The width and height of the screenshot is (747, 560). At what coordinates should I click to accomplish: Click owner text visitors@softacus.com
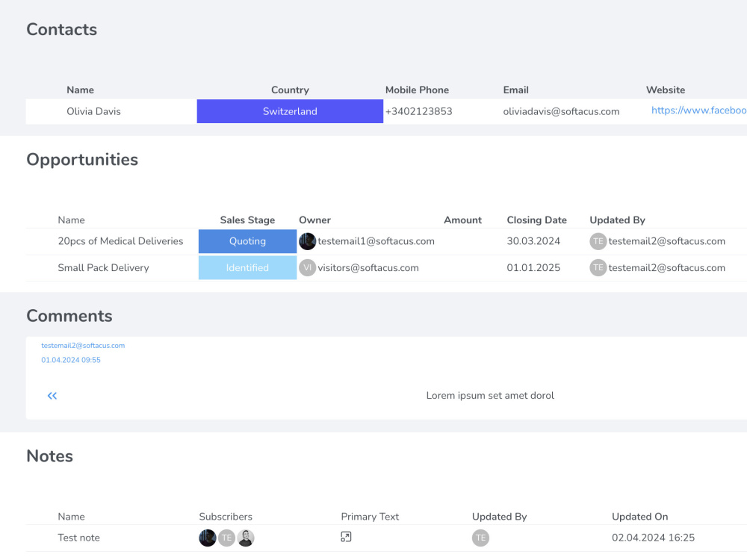(x=368, y=268)
